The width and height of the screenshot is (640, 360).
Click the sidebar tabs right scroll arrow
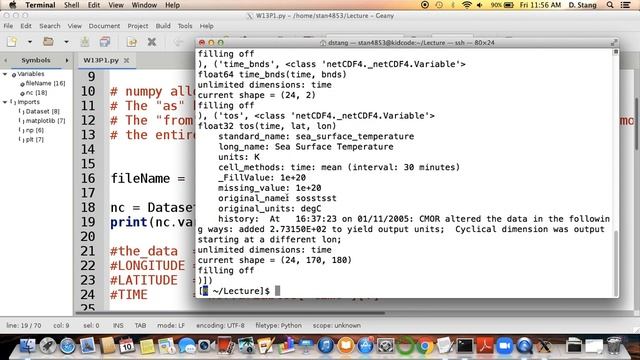point(67,60)
